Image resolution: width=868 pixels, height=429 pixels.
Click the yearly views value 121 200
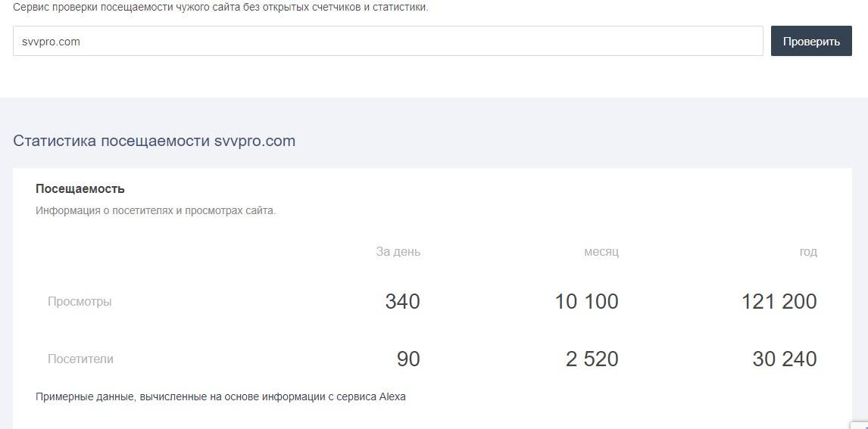pos(779,302)
